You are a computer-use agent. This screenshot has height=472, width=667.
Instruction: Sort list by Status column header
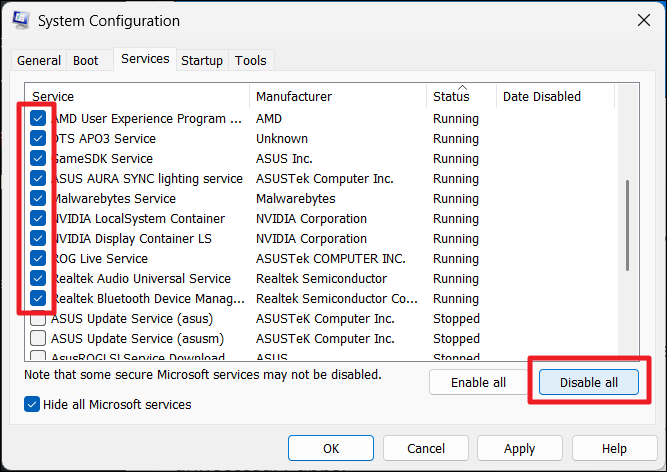click(461, 97)
